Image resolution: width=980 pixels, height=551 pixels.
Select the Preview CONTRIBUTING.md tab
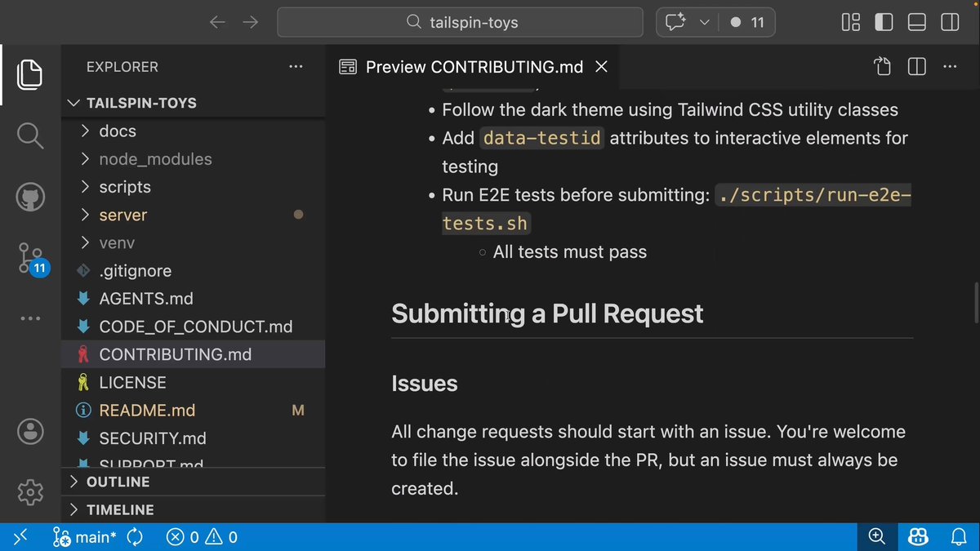pyautogui.click(x=474, y=67)
